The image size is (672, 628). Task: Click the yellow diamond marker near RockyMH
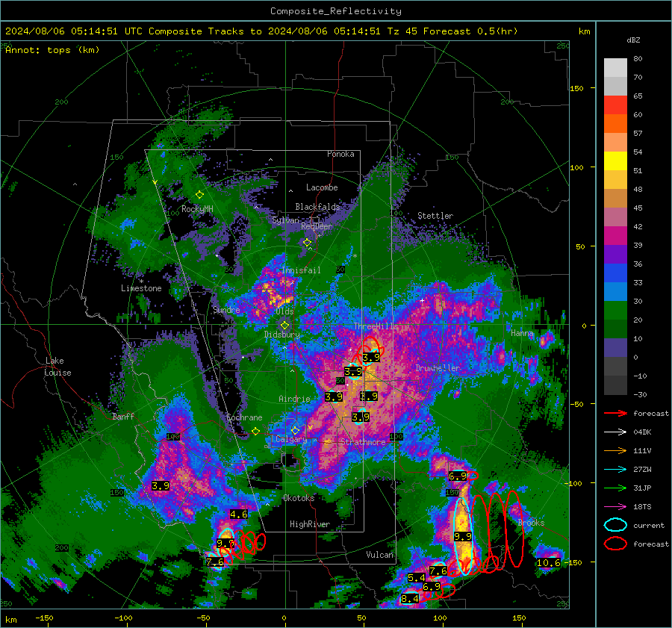coord(199,195)
